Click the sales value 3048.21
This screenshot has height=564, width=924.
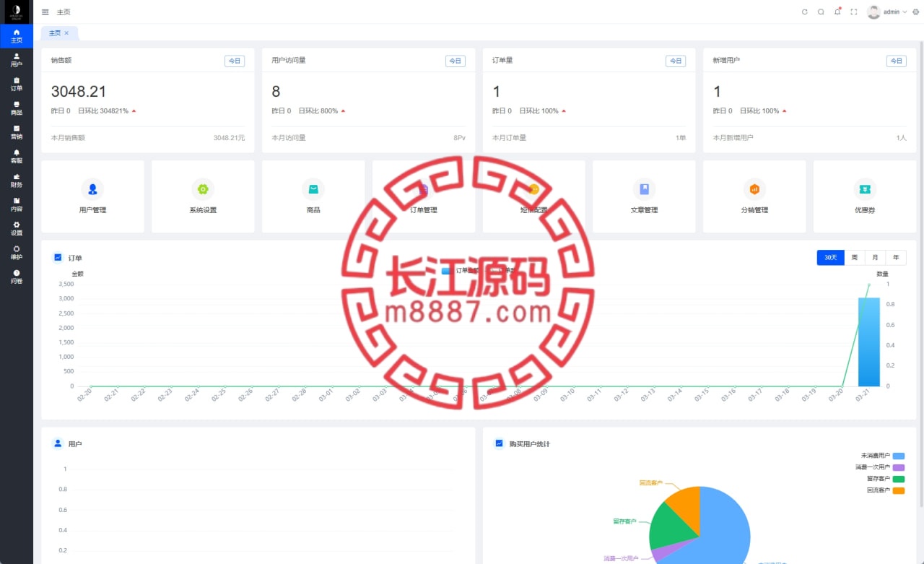pyautogui.click(x=79, y=92)
